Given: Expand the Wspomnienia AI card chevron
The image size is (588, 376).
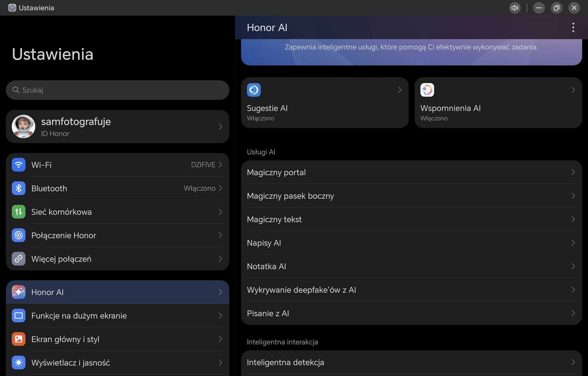Looking at the screenshot, I should 573,90.
